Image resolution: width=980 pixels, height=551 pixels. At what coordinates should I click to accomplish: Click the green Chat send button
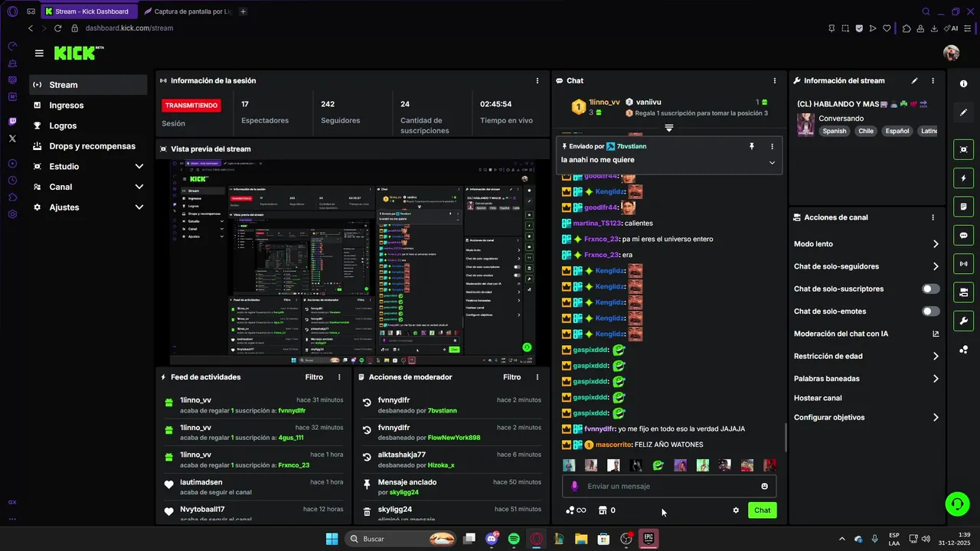click(762, 510)
